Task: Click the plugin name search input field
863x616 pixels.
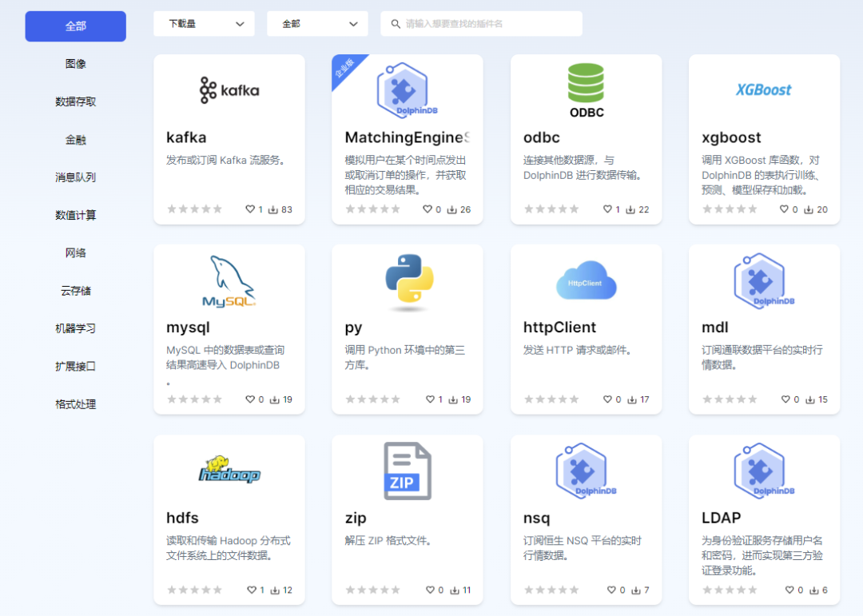Action: click(x=481, y=24)
